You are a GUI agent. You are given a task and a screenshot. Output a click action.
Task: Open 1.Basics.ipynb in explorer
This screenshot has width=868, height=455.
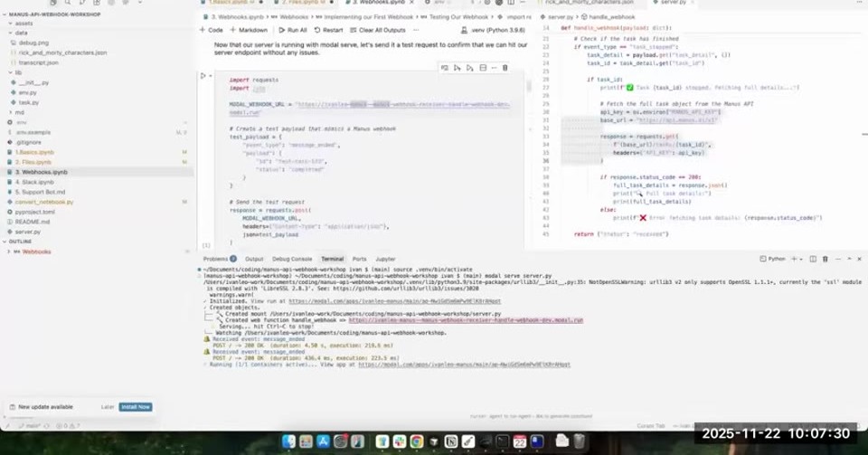[x=35, y=152]
